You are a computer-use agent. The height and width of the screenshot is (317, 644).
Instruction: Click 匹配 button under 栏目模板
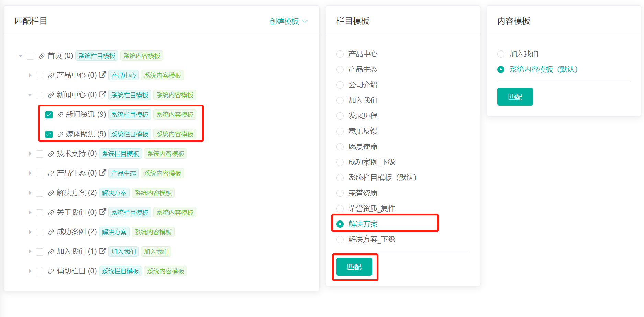point(354,267)
